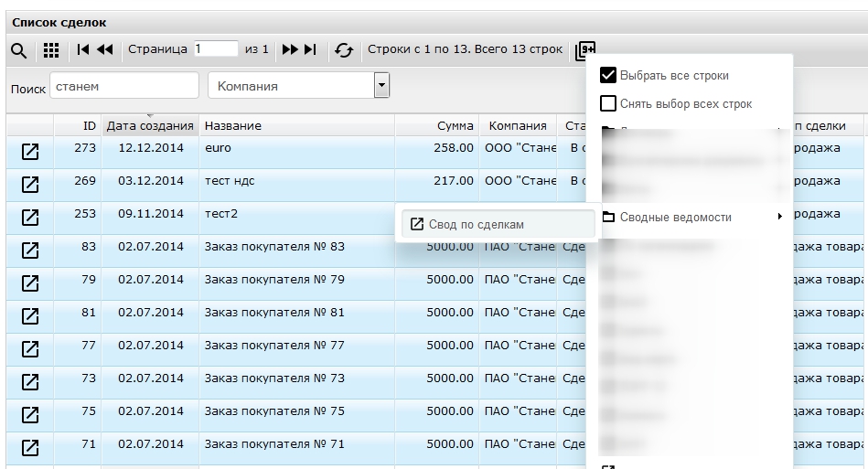
Task: Jump to the last page
Action: tap(311, 49)
